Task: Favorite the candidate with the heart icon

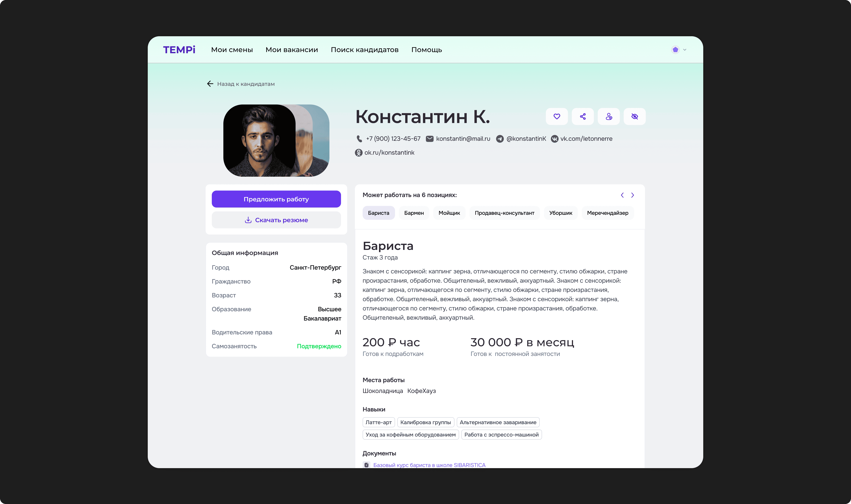Action: pos(557,116)
